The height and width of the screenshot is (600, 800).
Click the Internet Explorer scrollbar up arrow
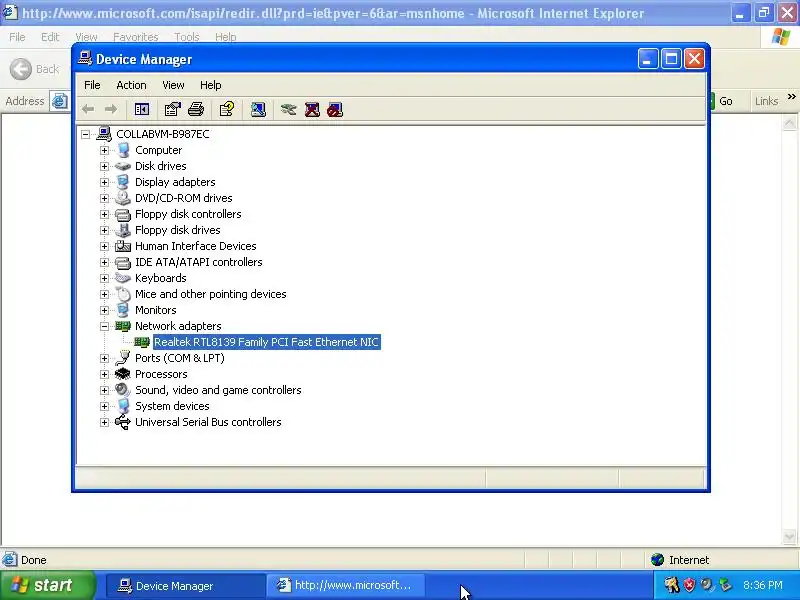pyautogui.click(x=789, y=123)
